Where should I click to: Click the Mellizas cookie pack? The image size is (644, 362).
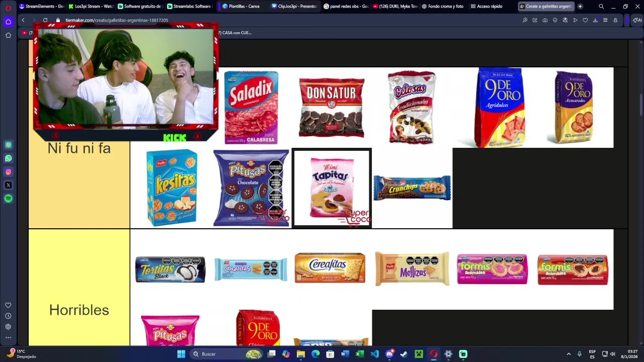click(412, 269)
